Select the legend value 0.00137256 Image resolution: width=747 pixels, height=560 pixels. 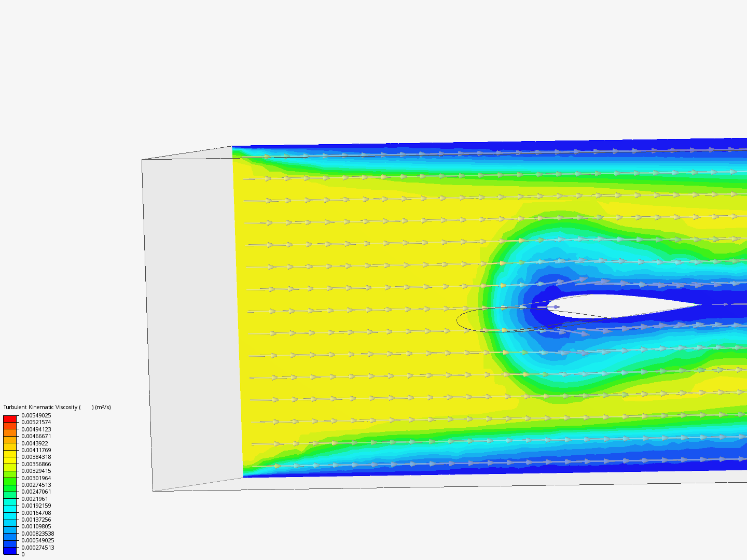coord(36,520)
